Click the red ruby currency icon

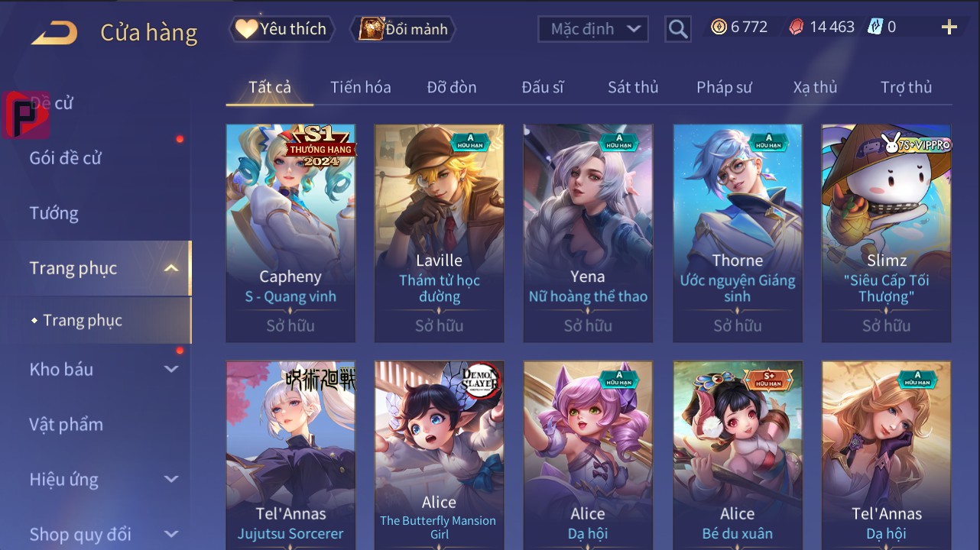[797, 27]
